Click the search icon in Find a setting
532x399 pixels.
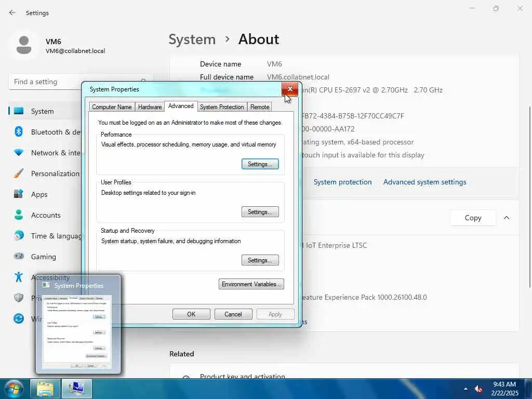point(143,81)
